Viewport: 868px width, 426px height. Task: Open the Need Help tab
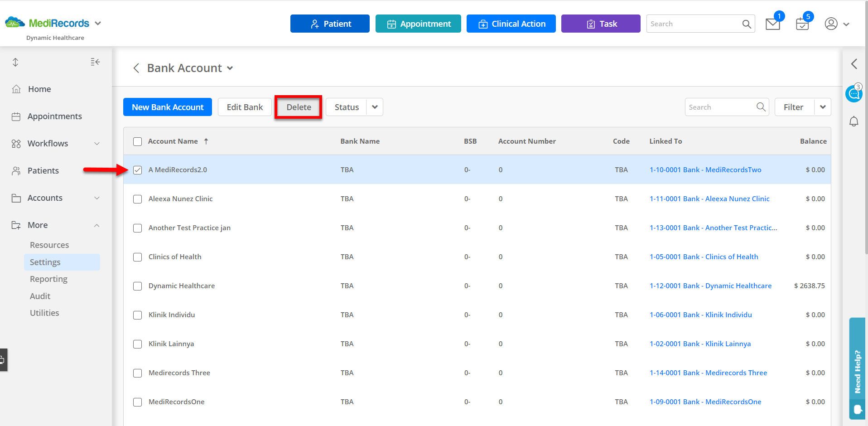[x=857, y=368]
